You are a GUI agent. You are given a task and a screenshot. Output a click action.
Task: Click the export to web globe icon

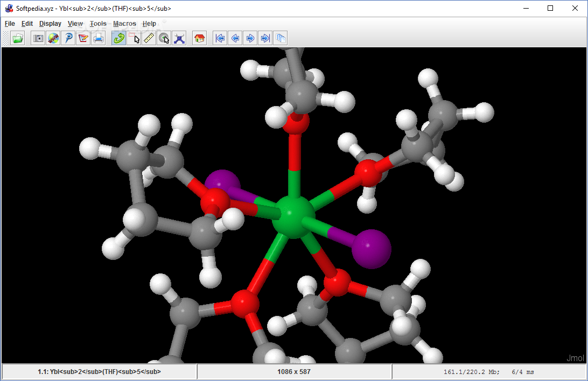pyautogui.click(x=53, y=38)
